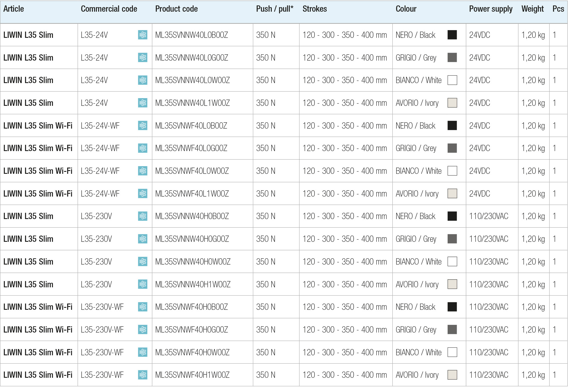The width and height of the screenshot is (568, 392).
Task: Select product code ML35SVNNW40L1W00Z
Action: pyautogui.click(x=192, y=103)
